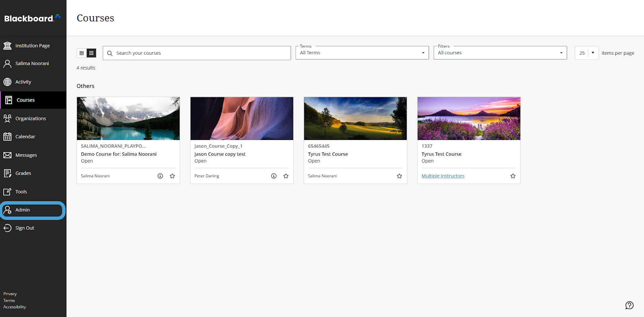
Task: Open Tyrus Test Course with ID 65465445
Action: click(328, 154)
